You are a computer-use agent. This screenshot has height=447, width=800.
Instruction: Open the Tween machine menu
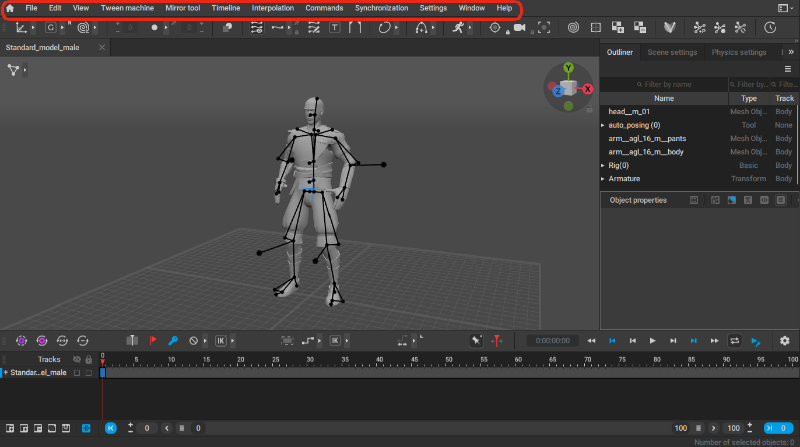127,8
